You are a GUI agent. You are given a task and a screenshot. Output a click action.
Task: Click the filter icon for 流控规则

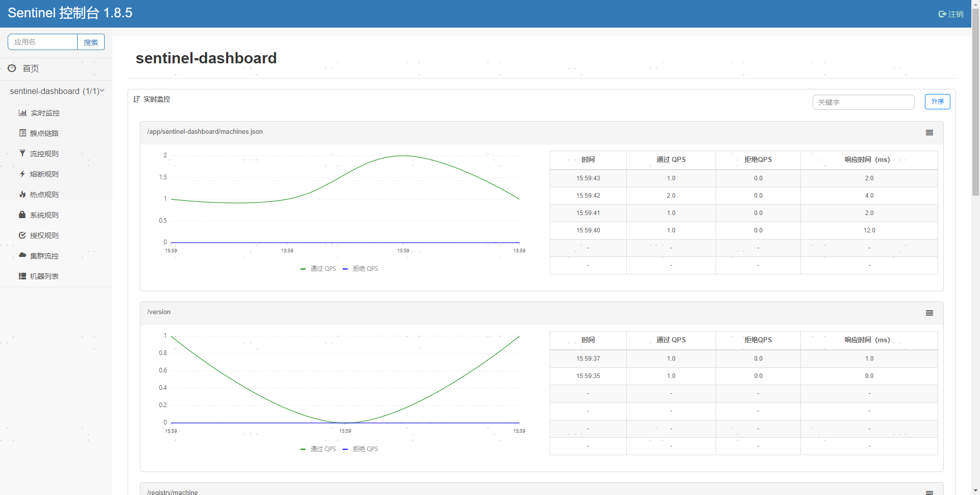(x=22, y=153)
